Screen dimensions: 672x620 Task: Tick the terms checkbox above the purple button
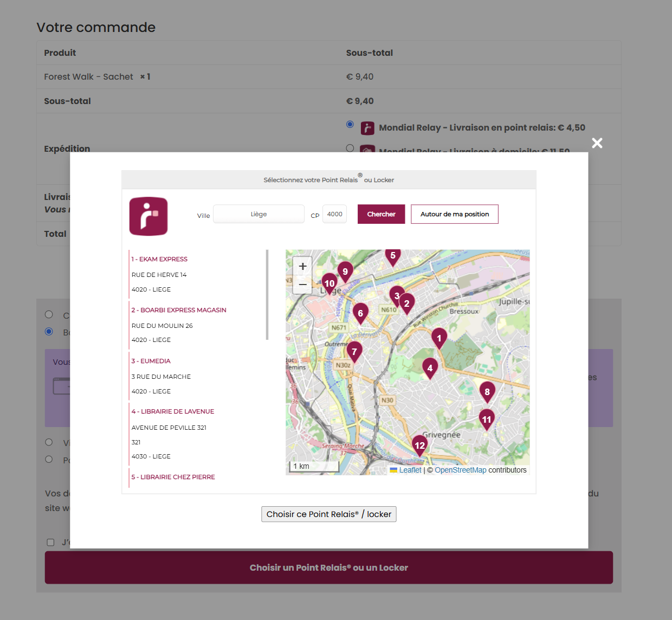[50, 542]
